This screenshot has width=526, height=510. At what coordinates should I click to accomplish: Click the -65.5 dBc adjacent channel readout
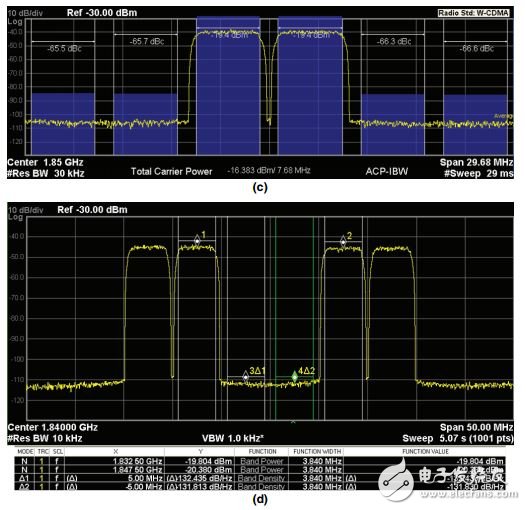[x=64, y=49]
